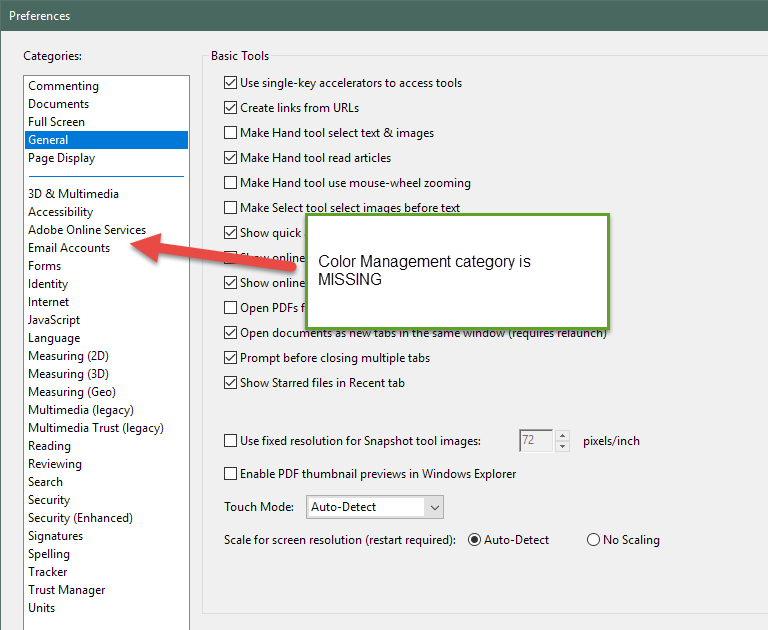Decrease the Snapshot resolution with down arrow
Viewport: 768px width, 630px height.
pos(562,446)
